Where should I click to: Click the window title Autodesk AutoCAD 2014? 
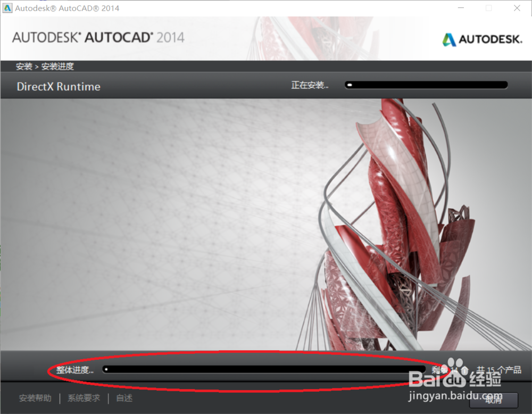pyautogui.click(x=67, y=8)
